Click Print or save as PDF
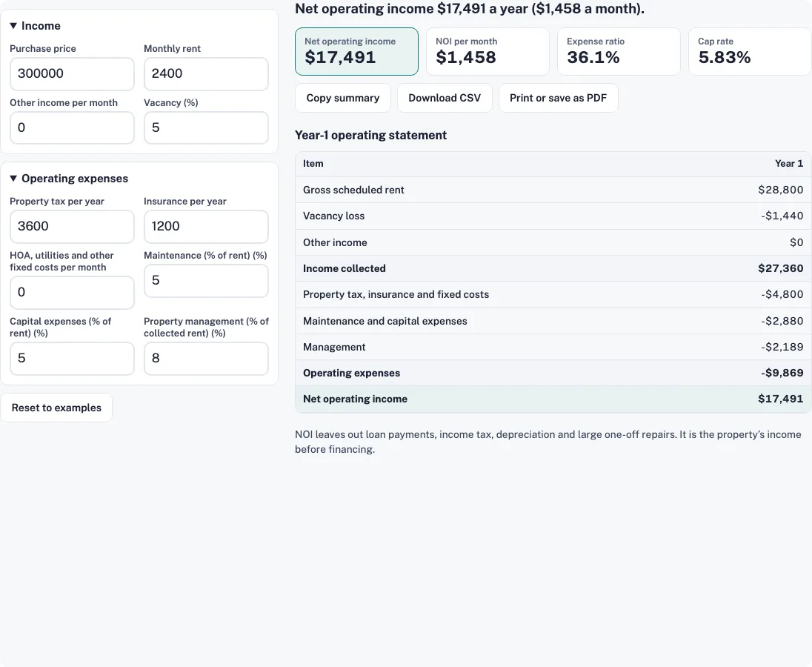This screenshot has height=667, width=812. [x=559, y=98]
